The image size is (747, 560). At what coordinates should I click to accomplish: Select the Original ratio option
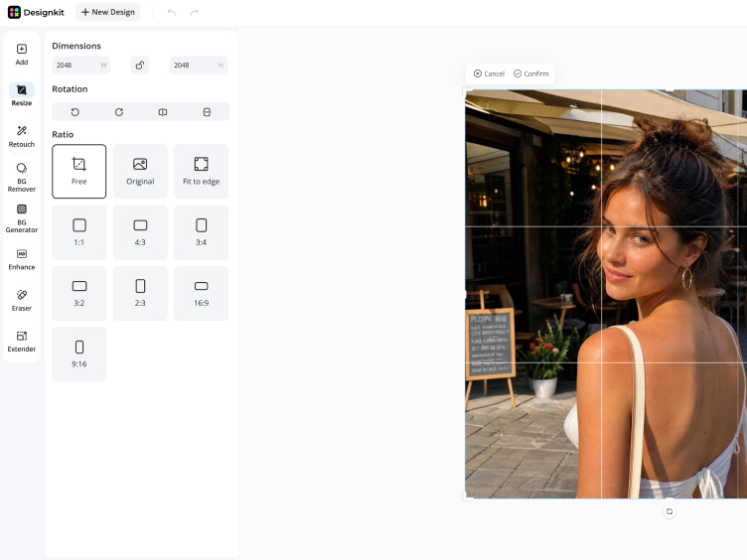[140, 172]
